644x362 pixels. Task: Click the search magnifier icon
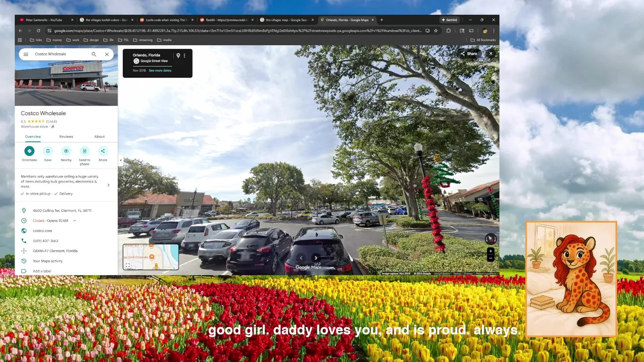94,54
